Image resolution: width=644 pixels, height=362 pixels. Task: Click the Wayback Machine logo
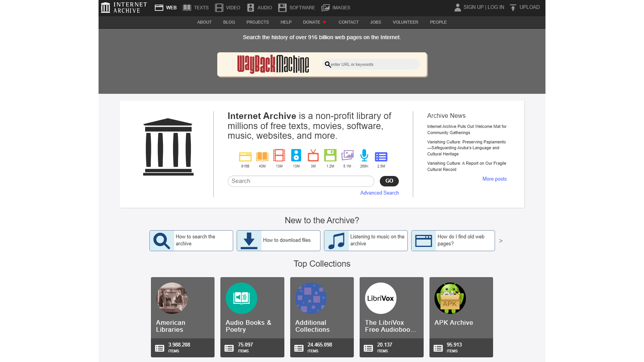[x=273, y=64]
